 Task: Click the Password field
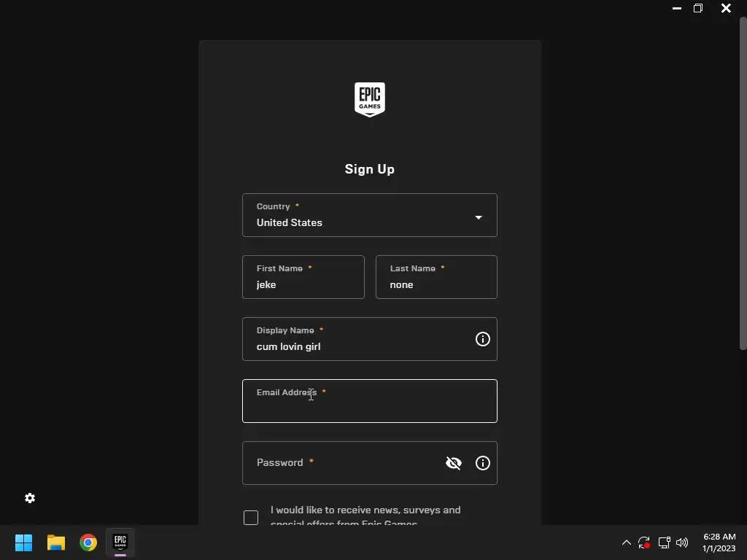[370, 463]
